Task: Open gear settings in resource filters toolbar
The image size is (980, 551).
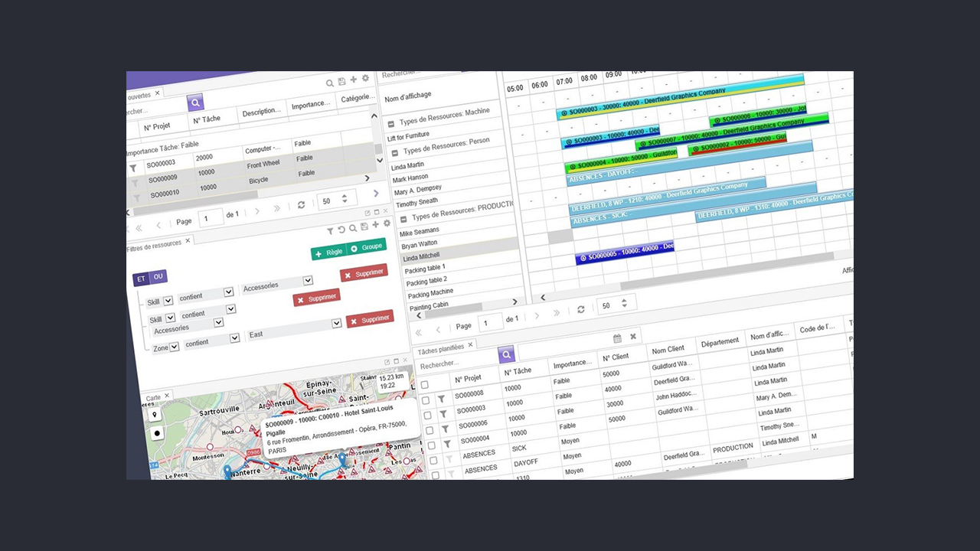Action: click(x=387, y=223)
